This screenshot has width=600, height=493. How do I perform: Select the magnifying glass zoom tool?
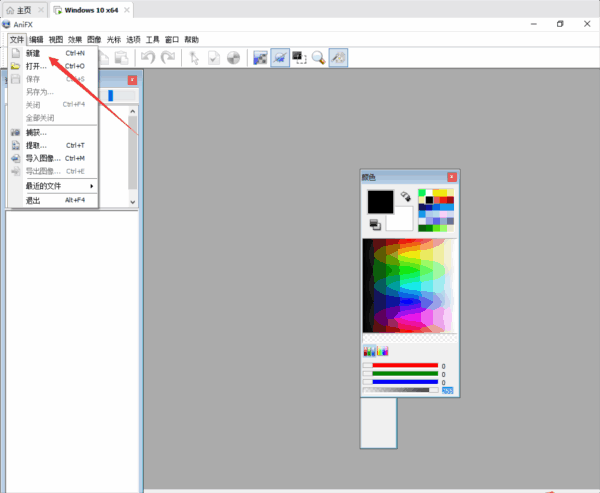[318, 59]
